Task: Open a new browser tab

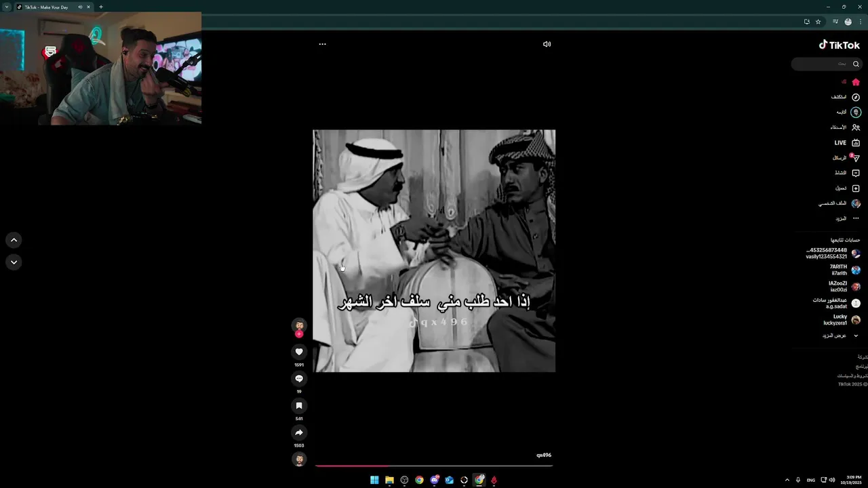Action: tap(101, 7)
